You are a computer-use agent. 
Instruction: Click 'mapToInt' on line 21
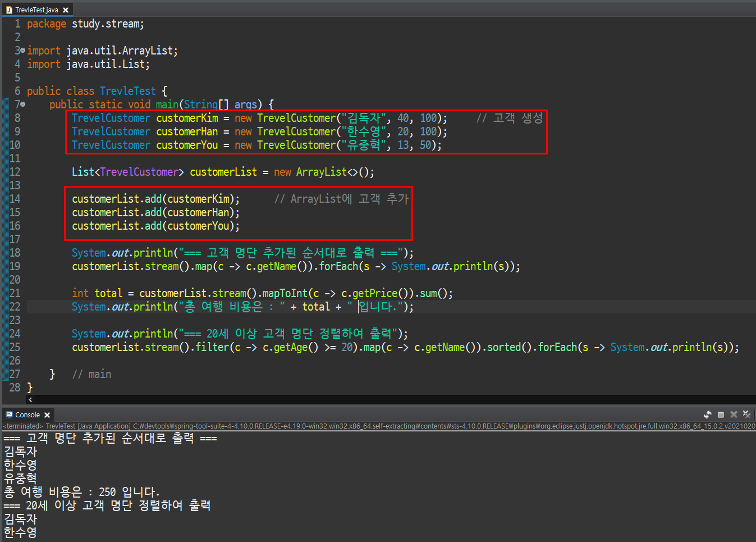(x=285, y=293)
